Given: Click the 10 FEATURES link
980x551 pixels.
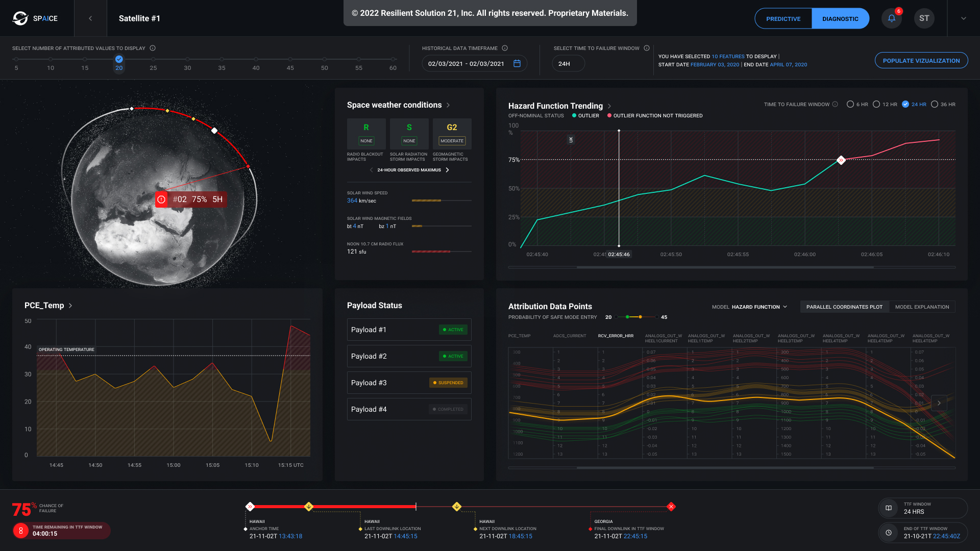Looking at the screenshot, I should tap(728, 57).
